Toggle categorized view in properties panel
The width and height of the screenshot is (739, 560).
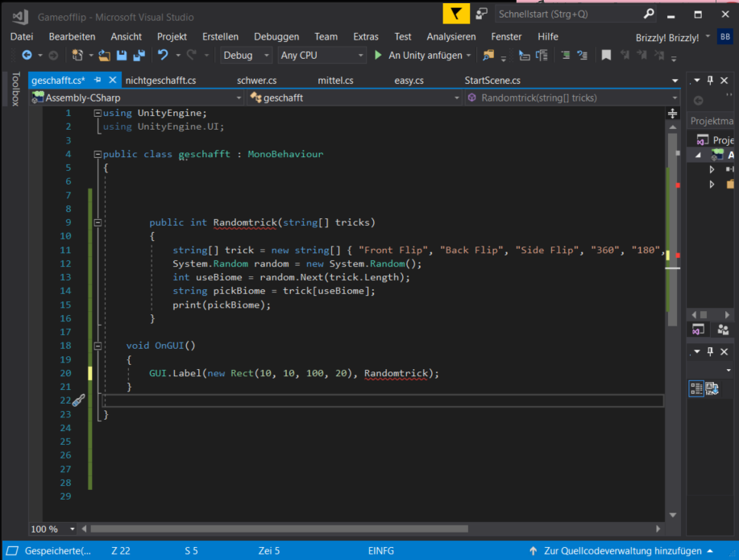click(696, 388)
